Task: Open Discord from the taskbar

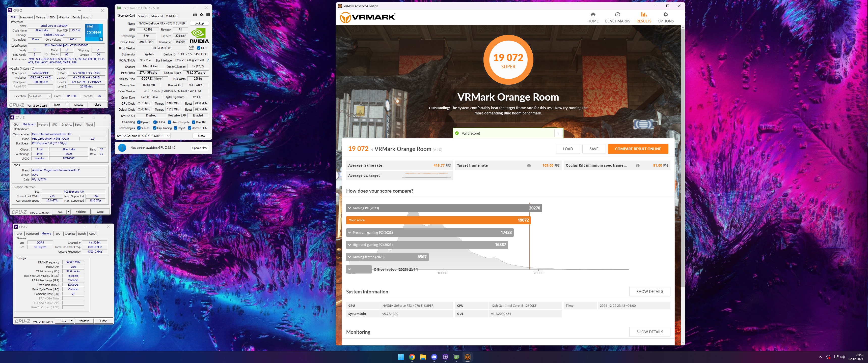Action: (x=434, y=357)
